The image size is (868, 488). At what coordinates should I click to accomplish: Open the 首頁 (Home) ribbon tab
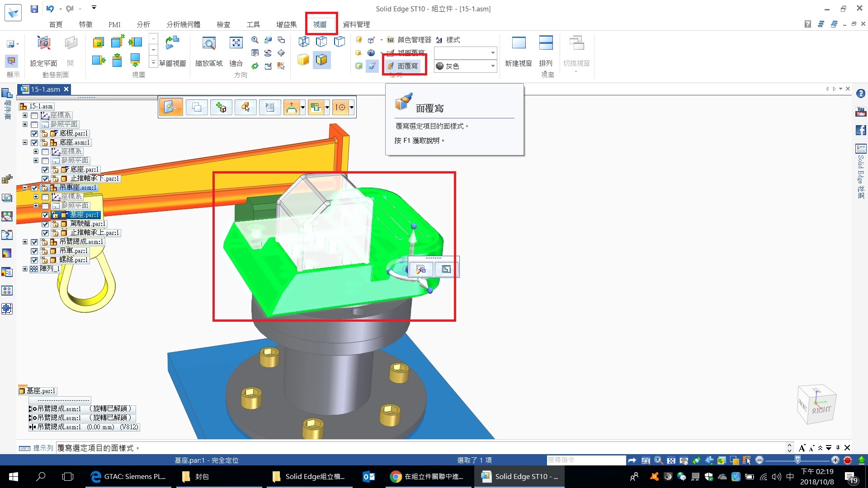pyautogui.click(x=56, y=24)
